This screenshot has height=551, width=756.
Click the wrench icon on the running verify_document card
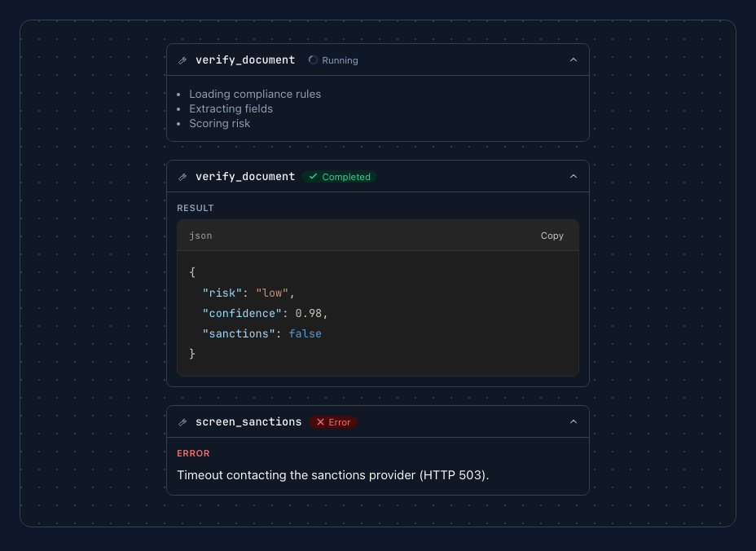tap(182, 60)
